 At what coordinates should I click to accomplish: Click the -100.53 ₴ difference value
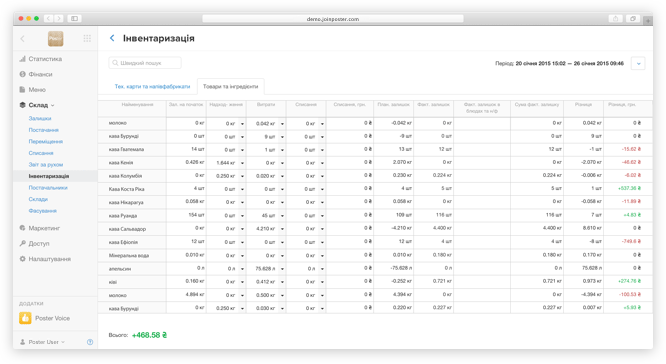click(630, 294)
